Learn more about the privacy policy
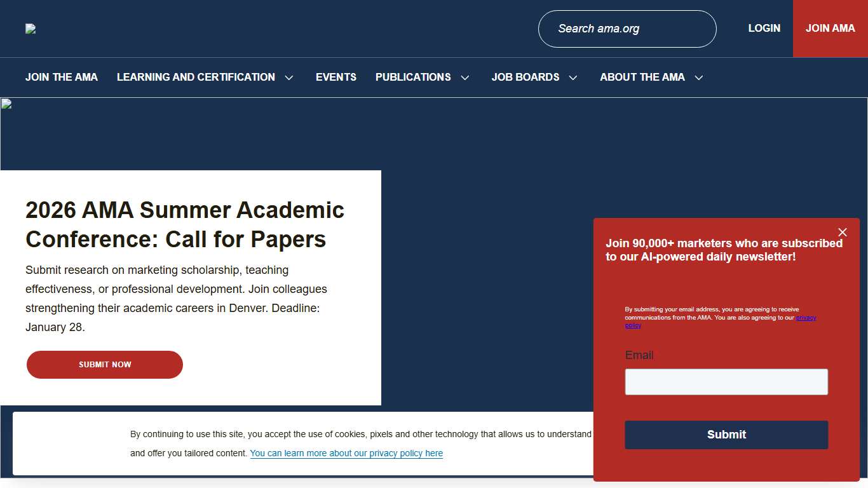The image size is (868, 488). click(x=346, y=453)
